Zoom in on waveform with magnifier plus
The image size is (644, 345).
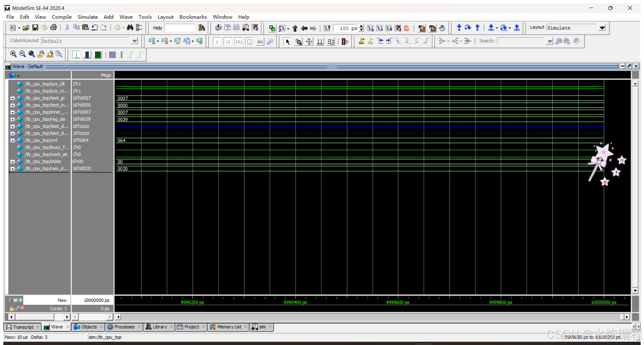[x=13, y=54]
